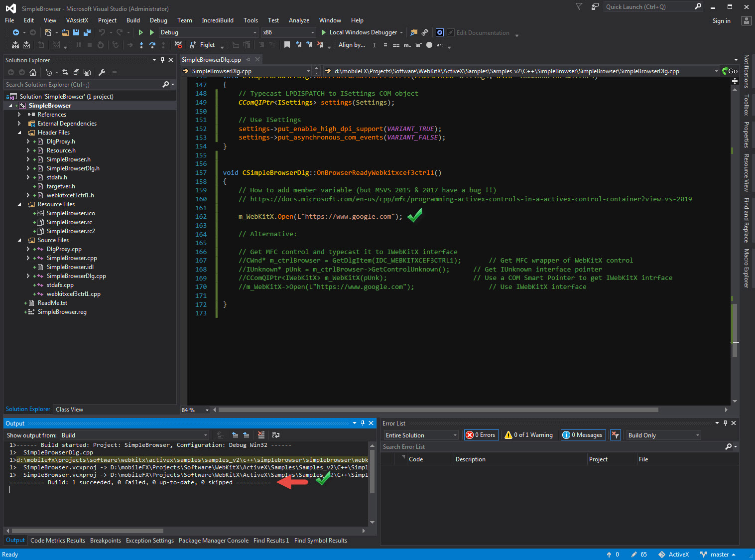This screenshot has height=560, width=755.
Task: Click the Go button in navigation bar
Action: [730, 71]
